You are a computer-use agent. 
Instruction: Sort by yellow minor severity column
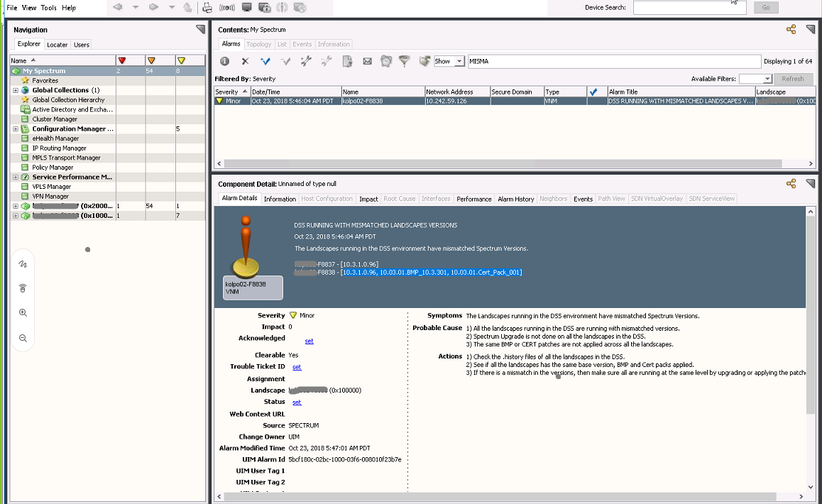[181, 61]
